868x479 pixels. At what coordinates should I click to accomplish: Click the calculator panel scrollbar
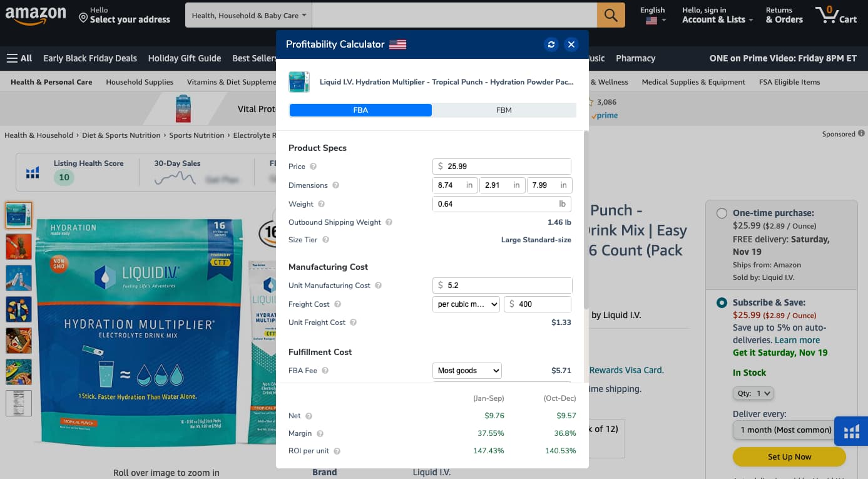pyautogui.click(x=586, y=219)
